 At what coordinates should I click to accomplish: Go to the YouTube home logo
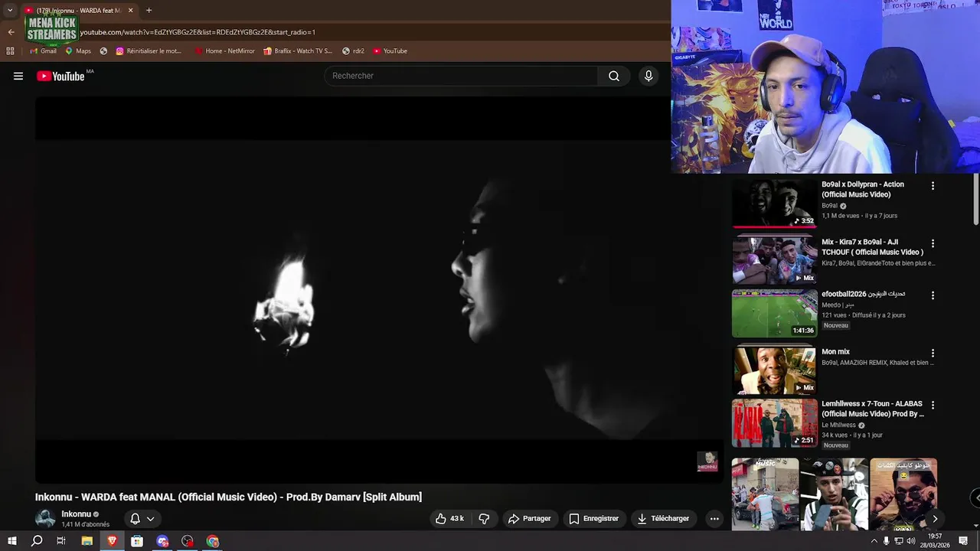[x=60, y=76]
